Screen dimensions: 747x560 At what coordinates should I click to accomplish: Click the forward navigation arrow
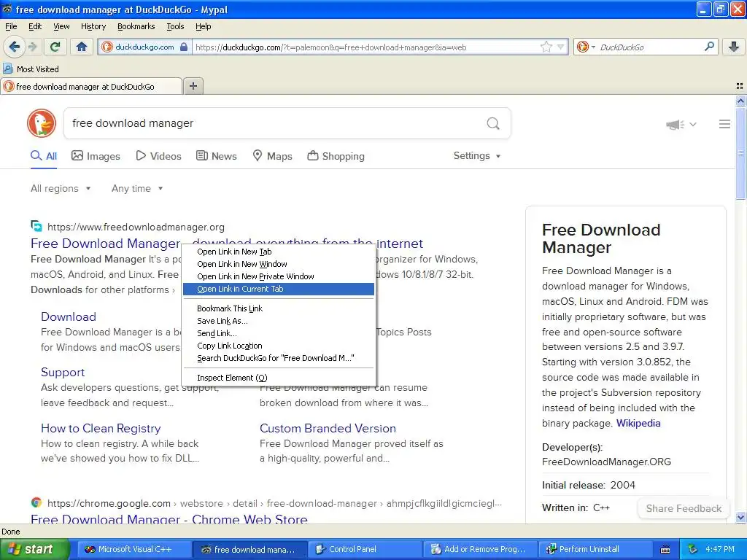click(32, 47)
